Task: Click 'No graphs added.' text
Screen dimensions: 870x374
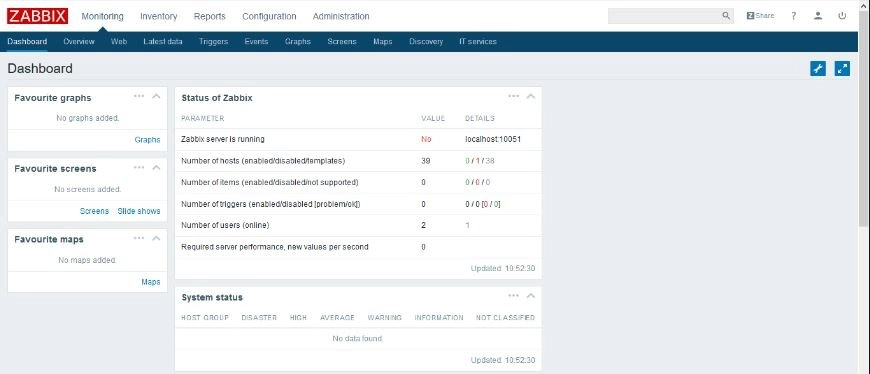Action: (x=88, y=118)
